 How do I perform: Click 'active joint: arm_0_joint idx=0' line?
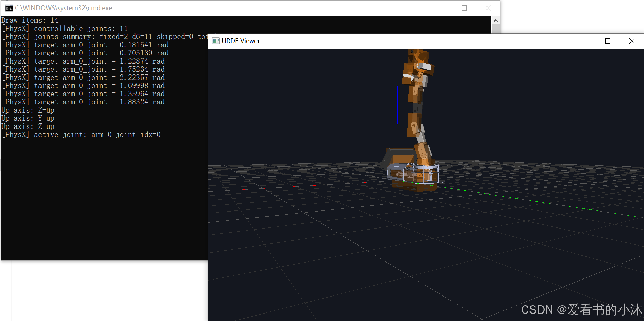81,135
